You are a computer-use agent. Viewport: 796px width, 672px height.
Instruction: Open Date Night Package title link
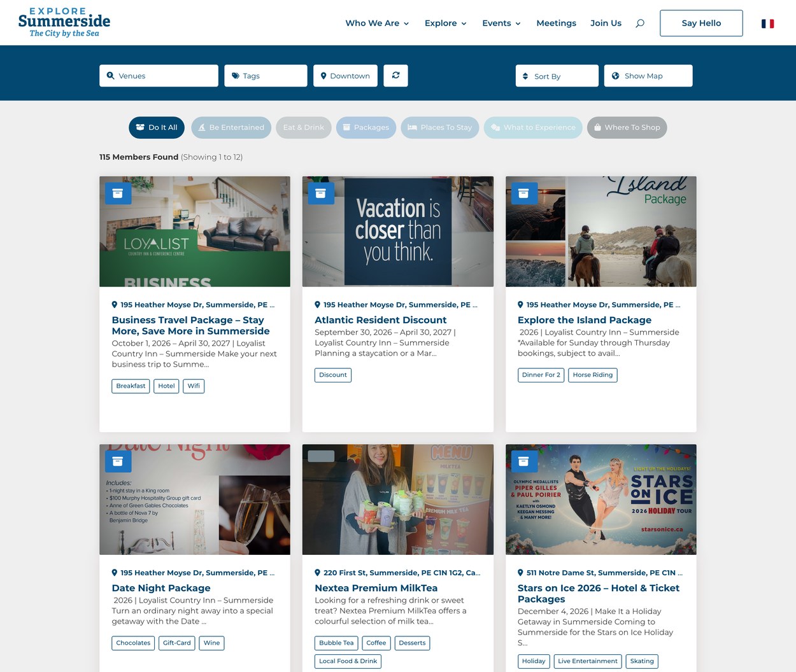(x=160, y=588)
